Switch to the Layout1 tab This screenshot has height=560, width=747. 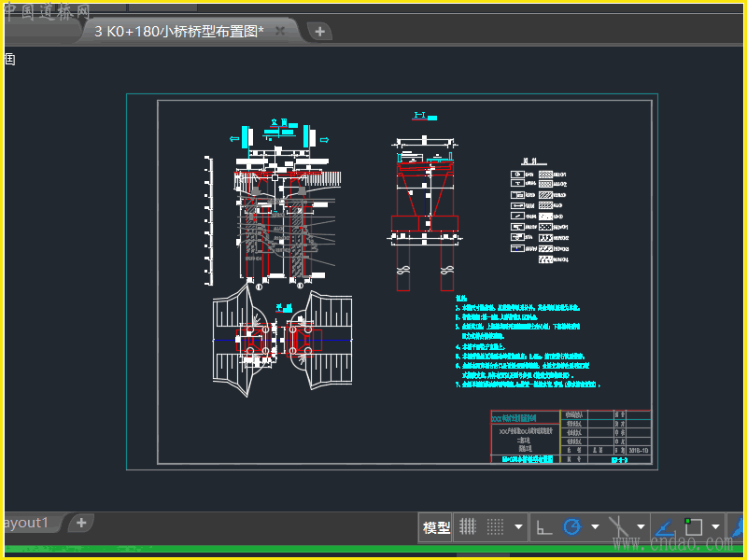[26, 523]
